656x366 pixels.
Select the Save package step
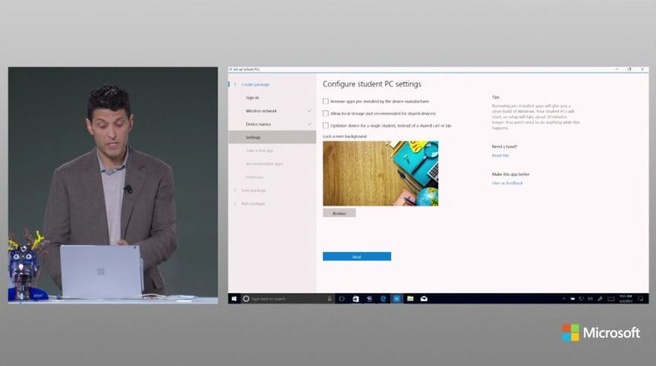pos(254,190)
